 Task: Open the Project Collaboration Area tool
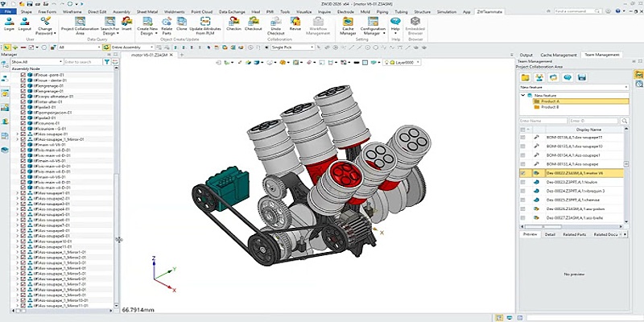[x=80, y=26]
